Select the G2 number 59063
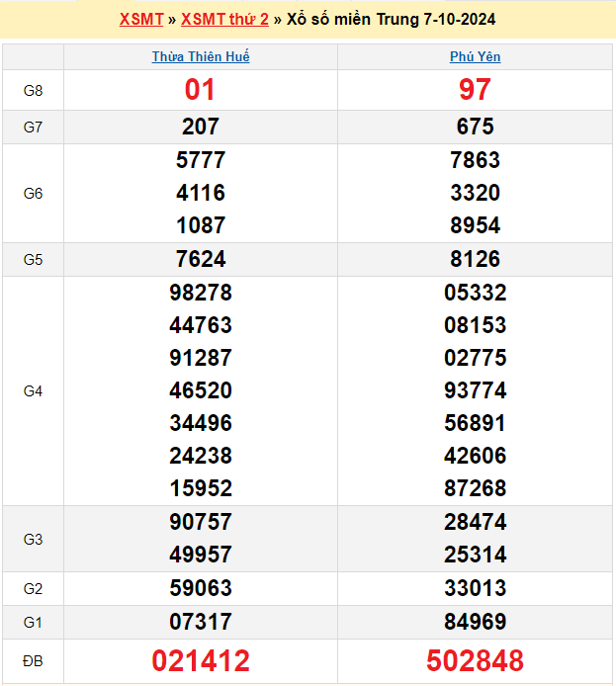The height and width of the screenshot is (686, 616). coord(200,588)
